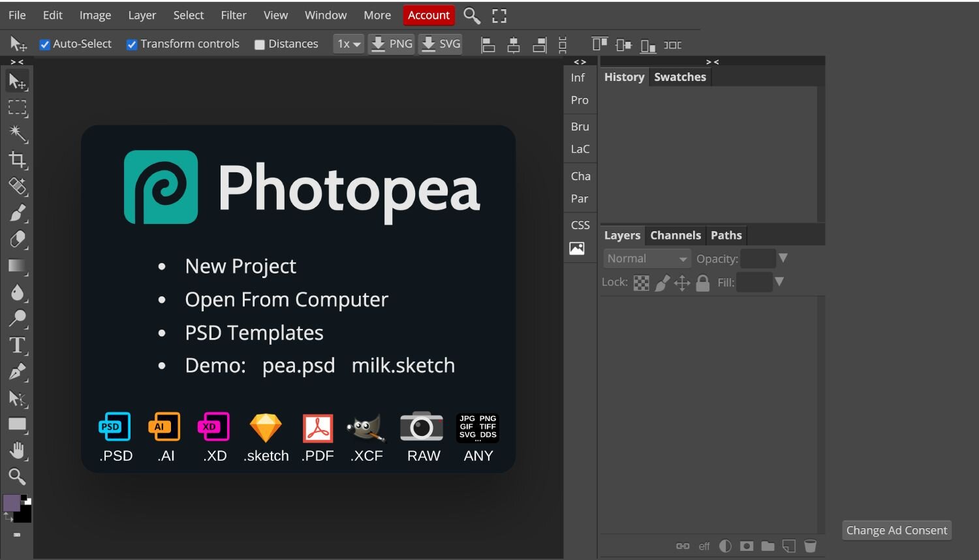Create a new folder in Layers panel

pyautogui.click(x=768, y=546)
